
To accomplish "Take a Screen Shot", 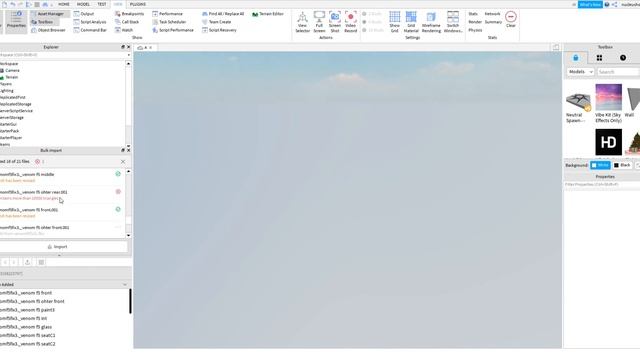I will (335, 22).
